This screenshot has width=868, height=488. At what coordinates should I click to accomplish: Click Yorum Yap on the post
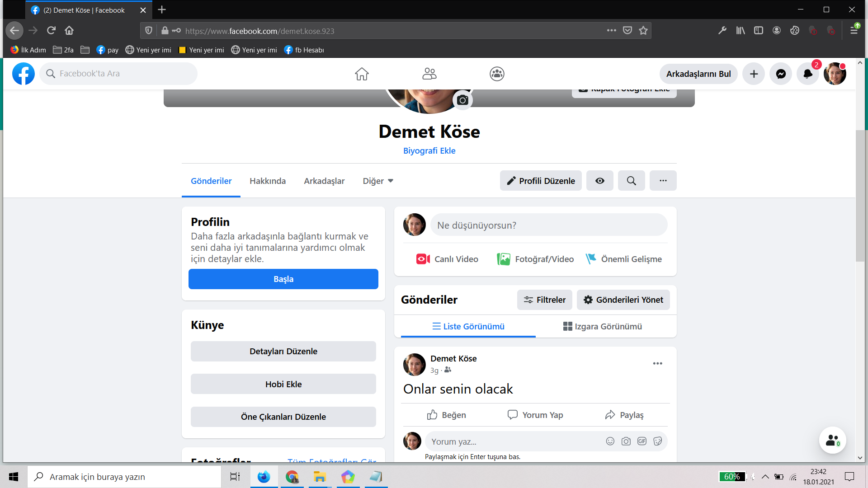(535, 415)
